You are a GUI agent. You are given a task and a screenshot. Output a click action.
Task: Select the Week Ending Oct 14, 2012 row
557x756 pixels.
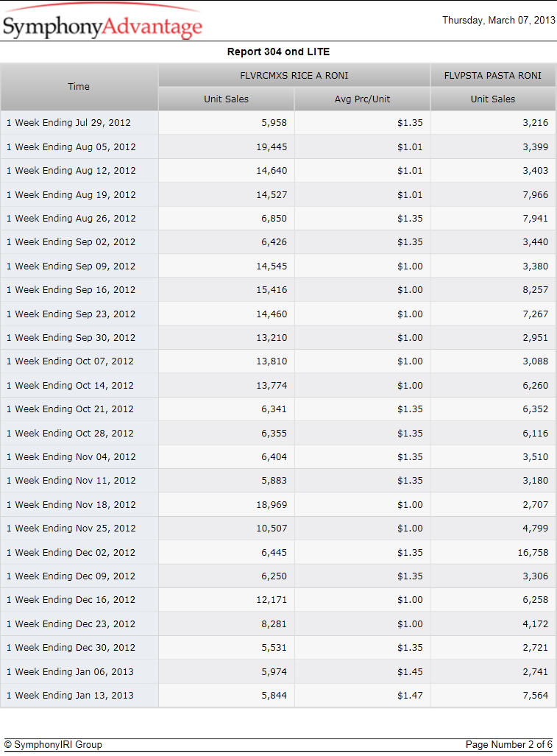[278, 385]
